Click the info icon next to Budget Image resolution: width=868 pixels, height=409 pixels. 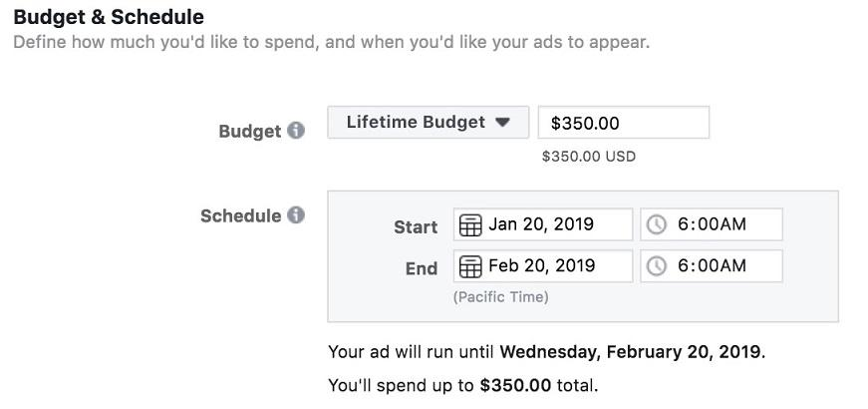pos(296,130)
